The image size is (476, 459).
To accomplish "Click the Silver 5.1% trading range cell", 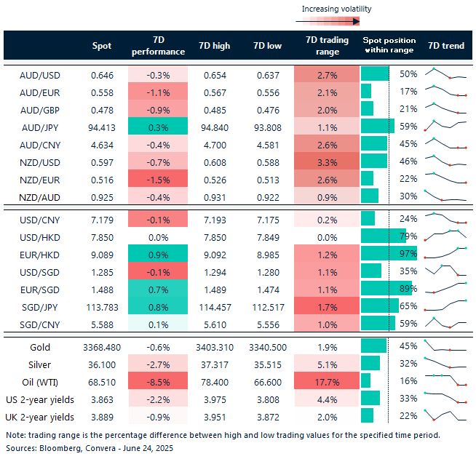I will tap(327, 363).
